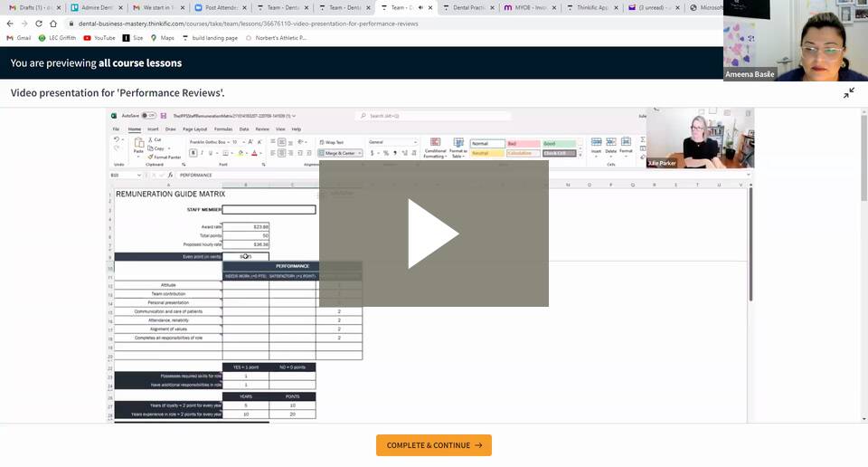Open the Review ribbon tab
Image resolution: width=868 pixels, height=467 pixels.
click(x=262, y=129)
